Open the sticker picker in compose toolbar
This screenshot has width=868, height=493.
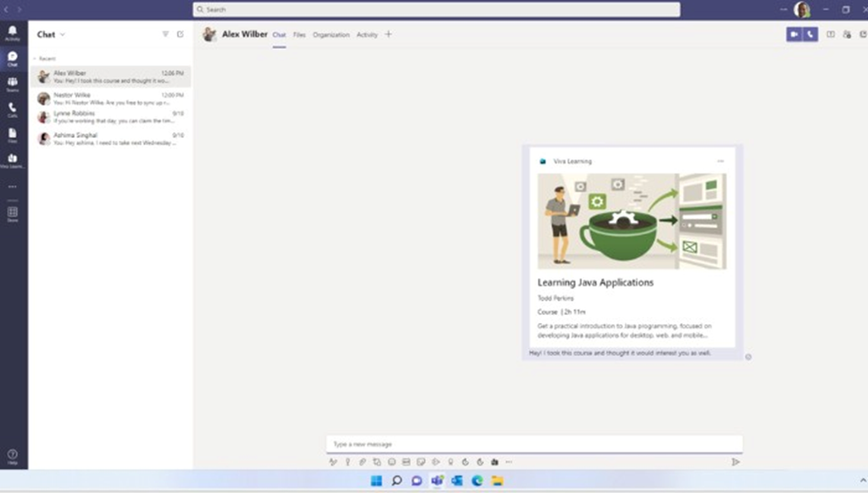pyautogui.click(x=421, y=462)
